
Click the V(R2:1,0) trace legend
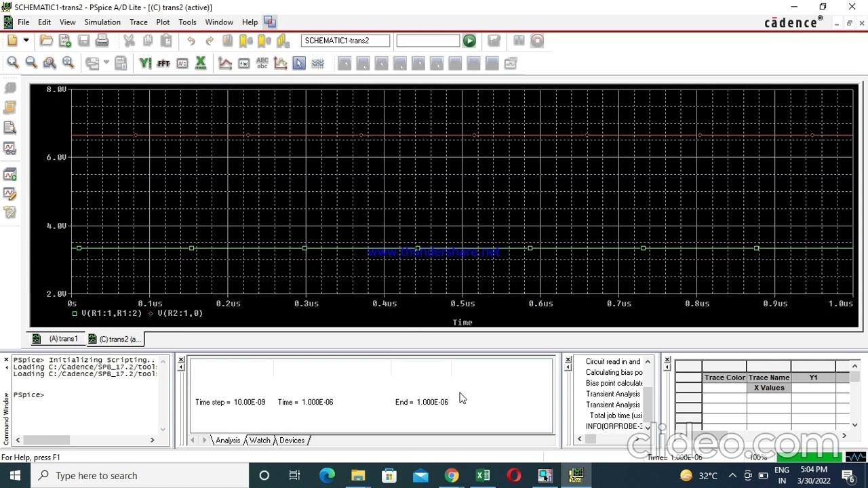tap(176, 313)
